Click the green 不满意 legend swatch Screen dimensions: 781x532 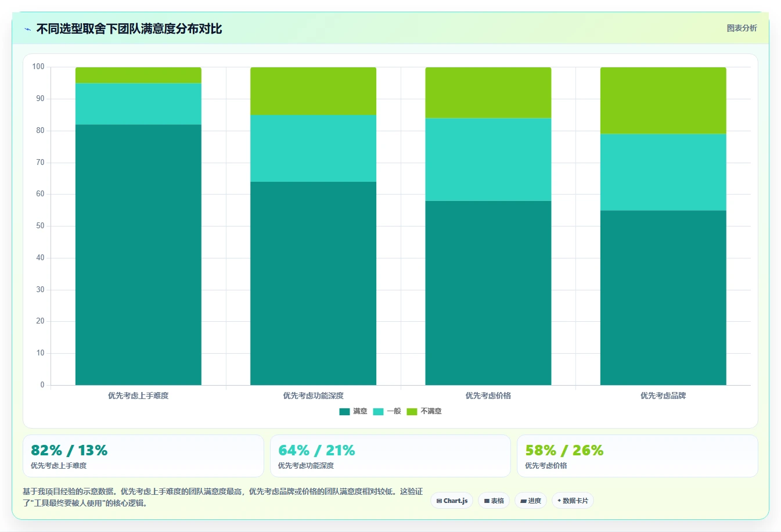pyautogui.click(x=412, y=411)
